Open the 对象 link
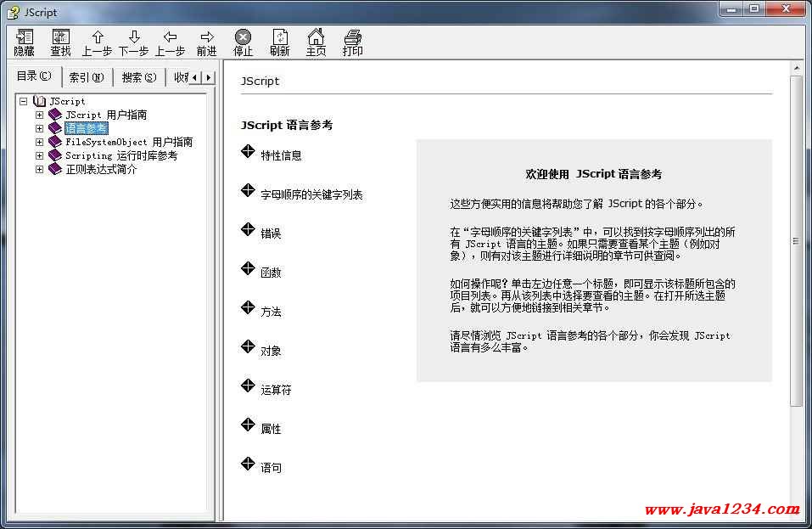Image resolution: width=812 pixels, height=529 pixels. pyautogui.click(x=271, y=351)
